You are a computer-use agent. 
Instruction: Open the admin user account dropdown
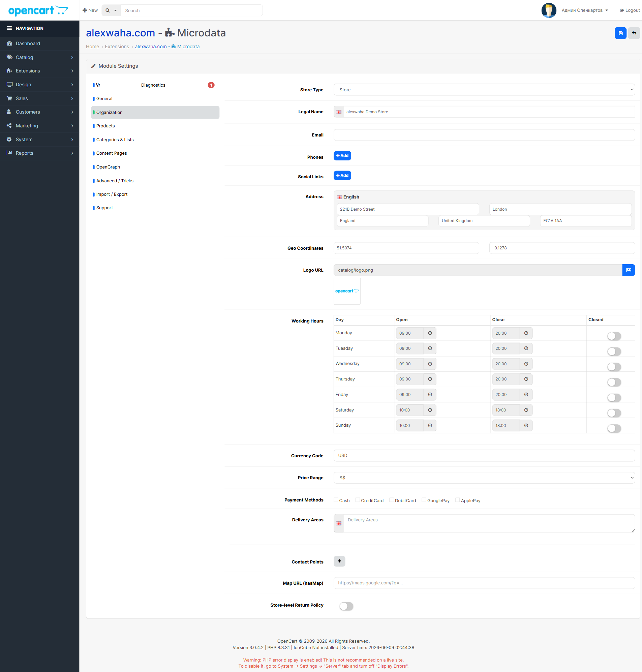pyautogui.click(x=584, y=10)
